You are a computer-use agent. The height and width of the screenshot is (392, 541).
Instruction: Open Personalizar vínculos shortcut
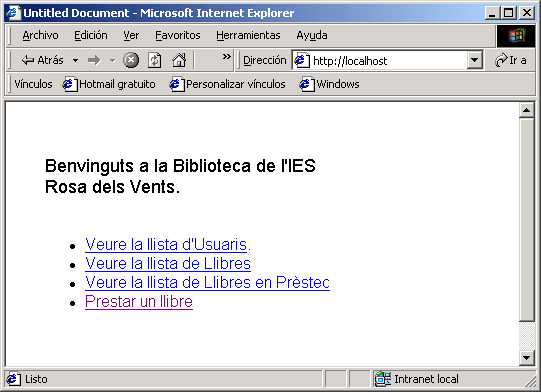coord(227,84)
